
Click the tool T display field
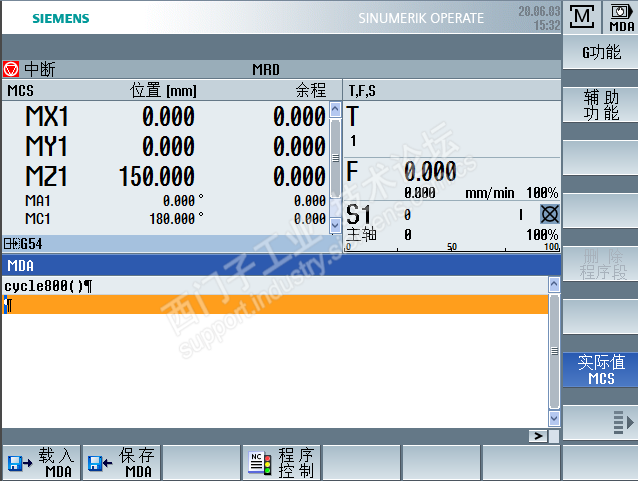(x=452, y=129)
